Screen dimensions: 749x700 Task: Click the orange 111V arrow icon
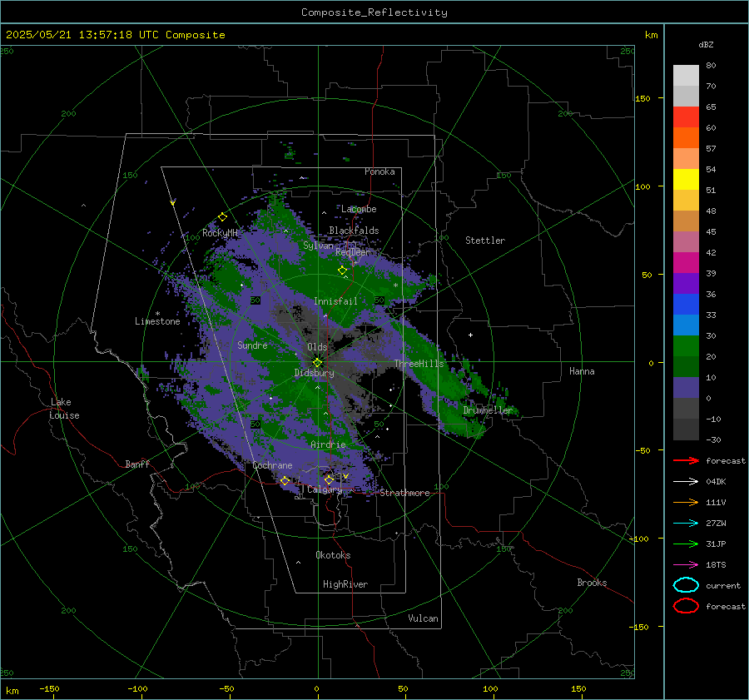pyautogui.click(x=686, y=502)
